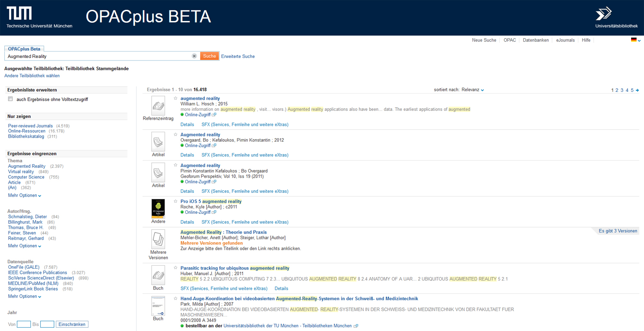Screen dimensions: 644x331
Task: Click article icon for Overgaard 2012 result
Action: [x=158, y=141]
